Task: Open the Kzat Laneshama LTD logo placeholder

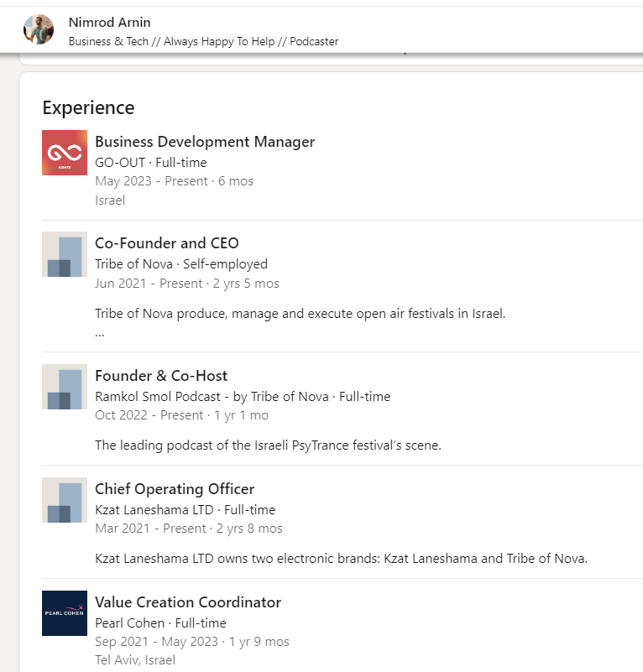Action: pyautogui.click(x=65, y=500)
